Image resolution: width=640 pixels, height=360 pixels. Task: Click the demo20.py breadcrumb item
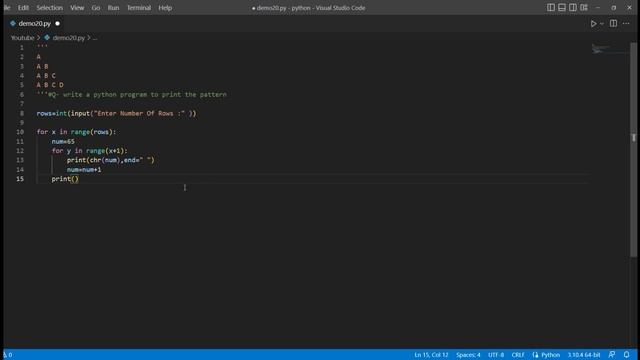(x=68, y=38)
